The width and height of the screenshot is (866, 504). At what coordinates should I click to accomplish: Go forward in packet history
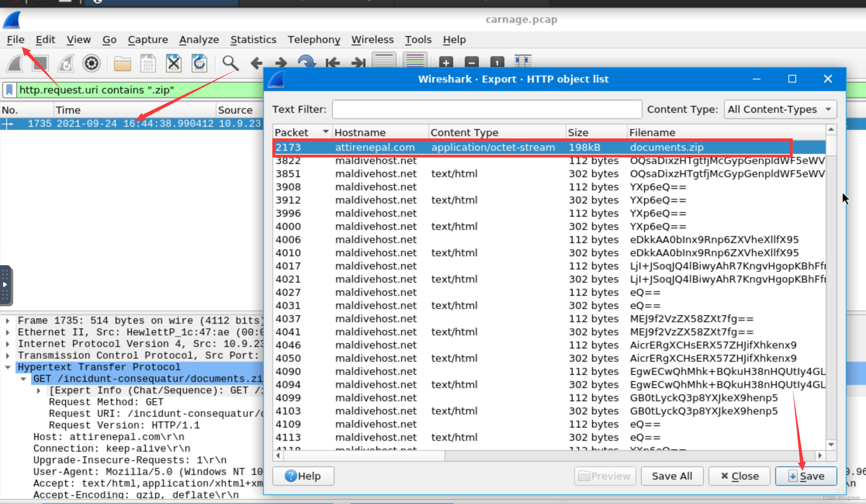(281, 63)
